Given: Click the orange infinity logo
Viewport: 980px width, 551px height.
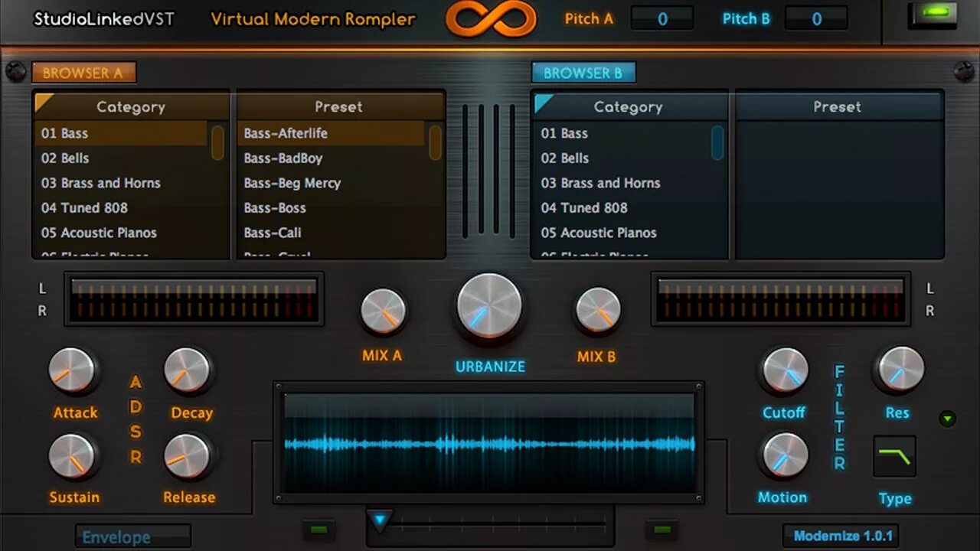Looking at the screenshot, I should point(491,18).
